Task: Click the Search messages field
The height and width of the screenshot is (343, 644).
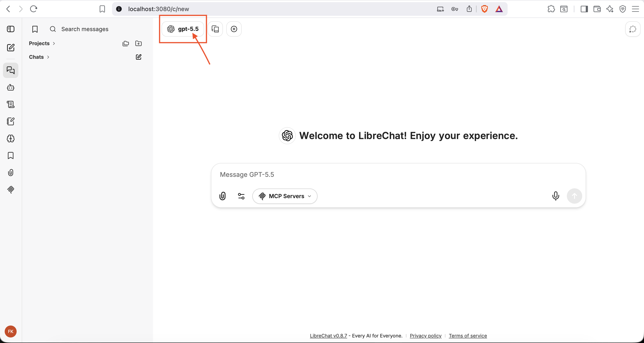Action: tap(85, 29)
